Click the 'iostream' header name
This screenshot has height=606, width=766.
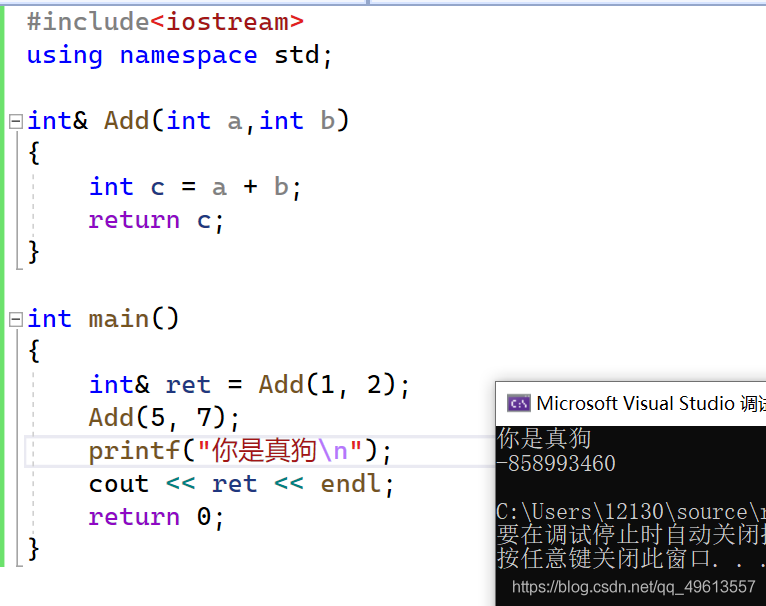pyautogui.click(x=227, y=22)
